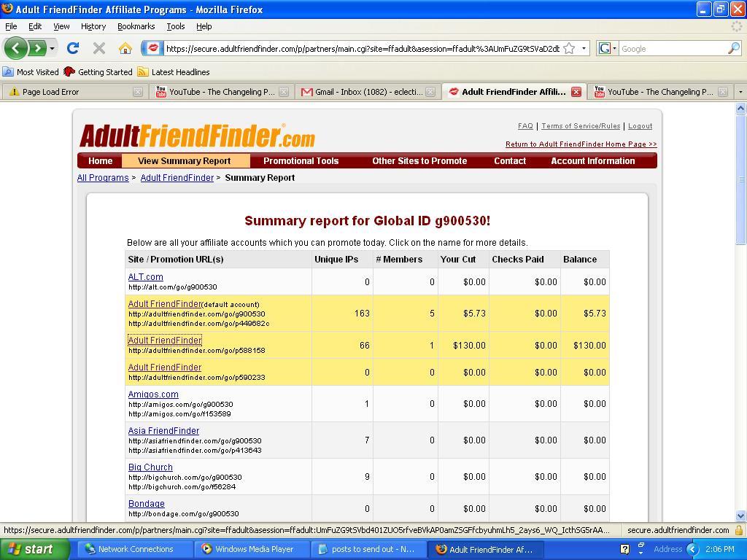Viewport: 747px width, 560px height.
Task: Click the Forward arrow button in Firefox
Action: 36,47
